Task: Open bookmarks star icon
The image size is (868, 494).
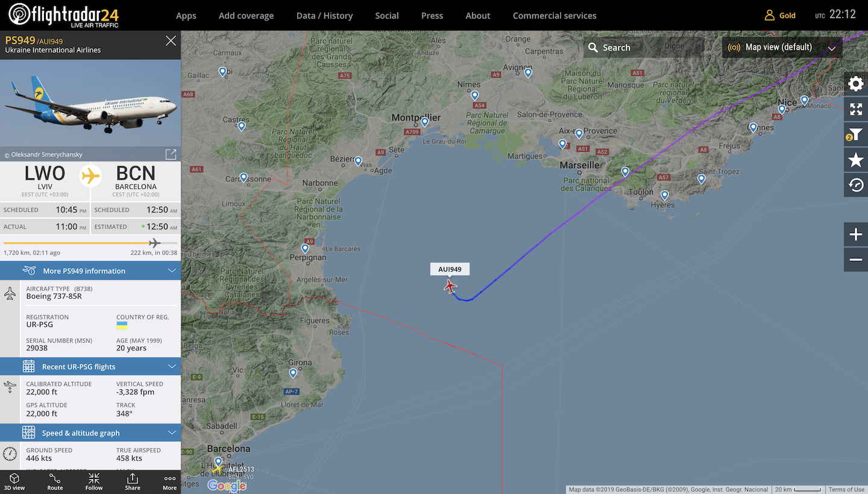Action: pos(856,160)
